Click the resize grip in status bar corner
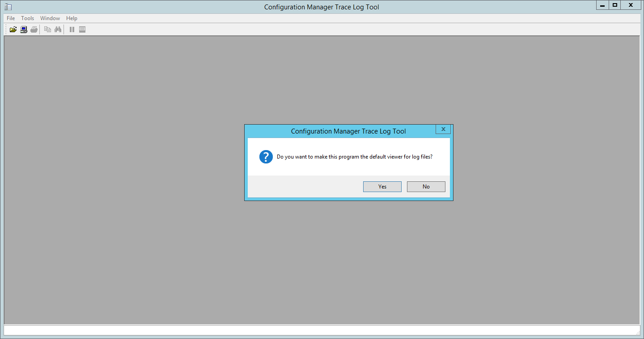Viewport: 644px width, 339px height. tap(637, 333)
